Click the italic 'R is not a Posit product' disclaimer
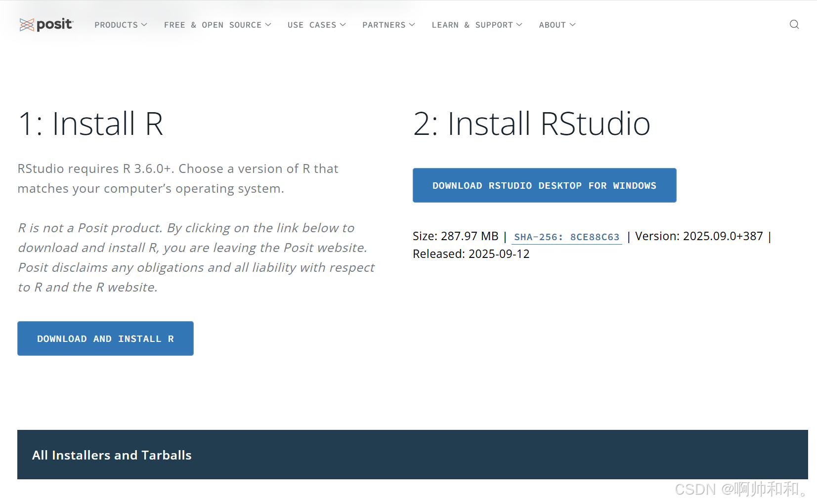 tap(196, 257)
